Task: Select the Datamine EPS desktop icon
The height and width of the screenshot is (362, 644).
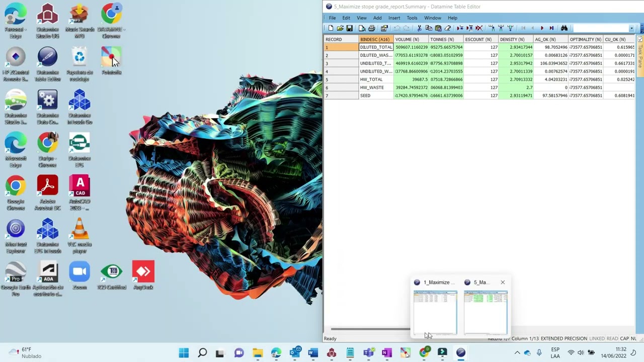Action: tap(79, 150)
